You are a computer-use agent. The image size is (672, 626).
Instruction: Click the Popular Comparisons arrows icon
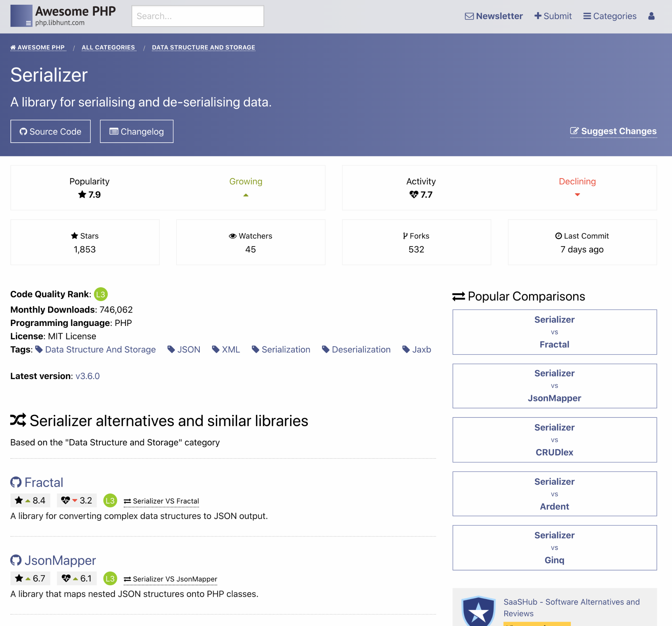[459, 297]
